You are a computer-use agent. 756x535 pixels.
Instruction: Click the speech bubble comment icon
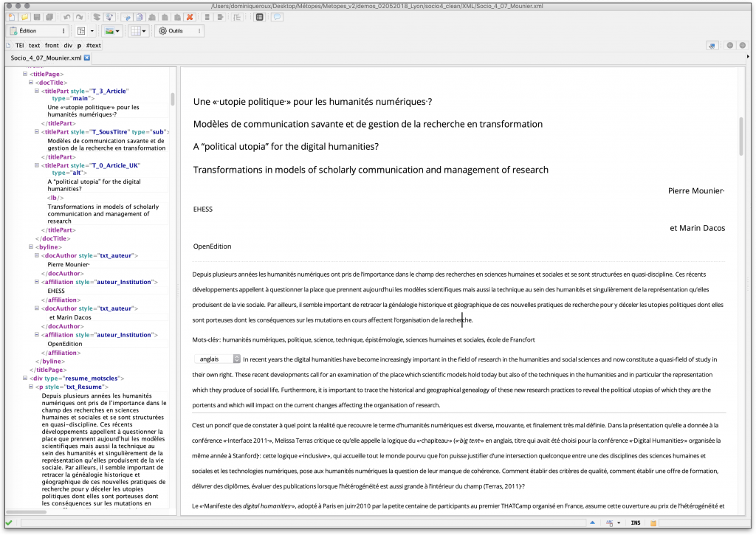[277, 17]
